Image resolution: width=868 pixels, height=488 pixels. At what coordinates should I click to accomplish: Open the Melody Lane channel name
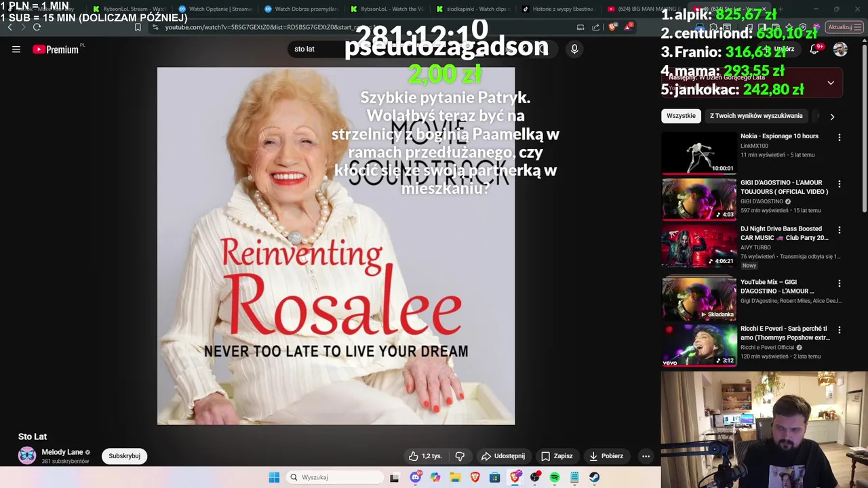(62, 452)
